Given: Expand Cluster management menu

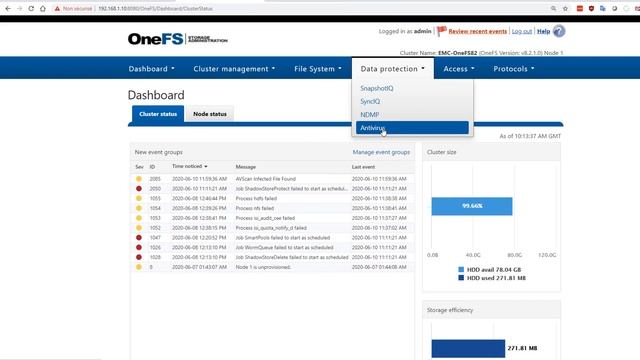Looking at the screenshot, I should [234, 69].
